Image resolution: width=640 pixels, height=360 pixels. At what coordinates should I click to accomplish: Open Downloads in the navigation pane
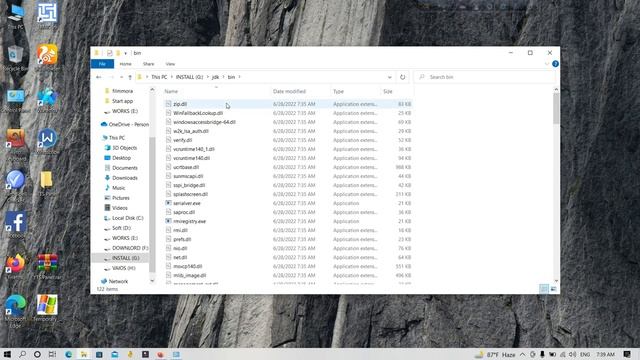point(124,178)
